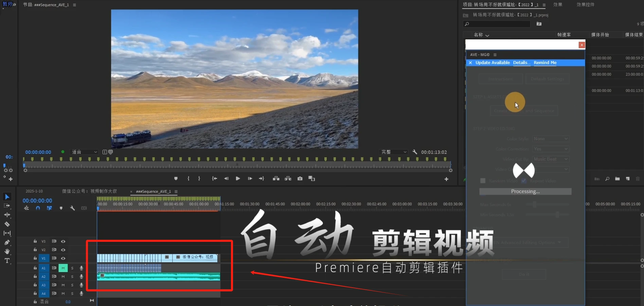Click find bin from query icon
The width and height of the screenshot is (644, 306).
click(539, 24)
